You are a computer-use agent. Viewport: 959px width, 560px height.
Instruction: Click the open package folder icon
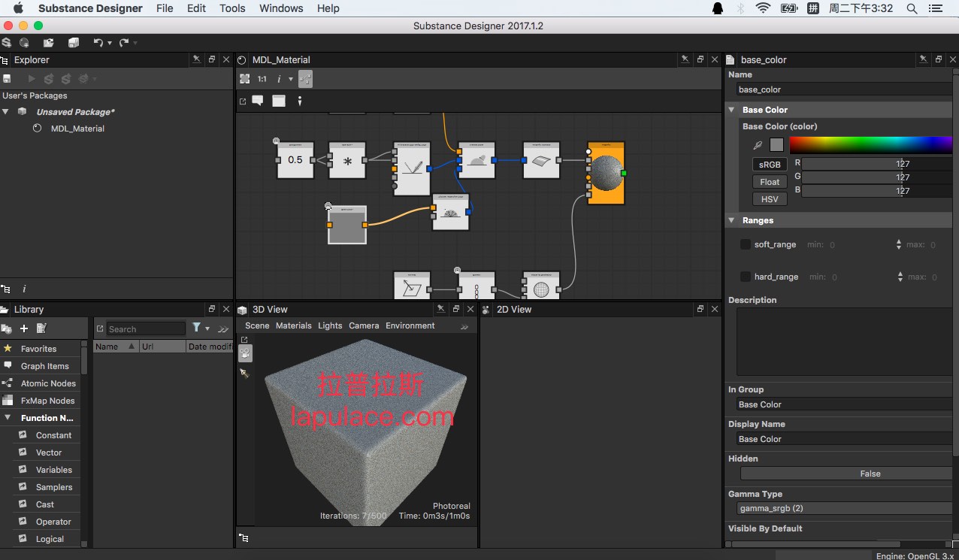(49, 43)
